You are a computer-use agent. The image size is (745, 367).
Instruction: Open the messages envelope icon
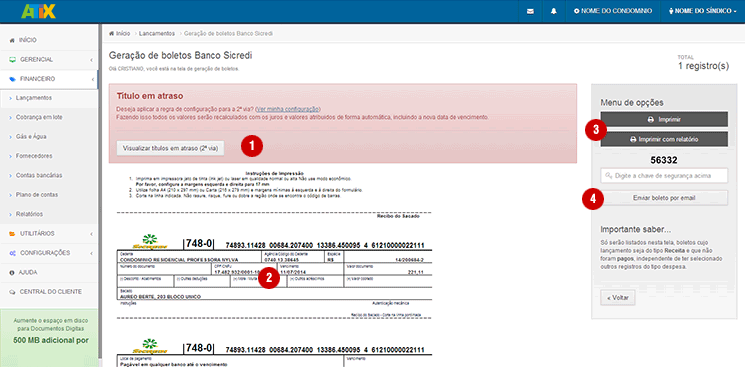point(530,11)
